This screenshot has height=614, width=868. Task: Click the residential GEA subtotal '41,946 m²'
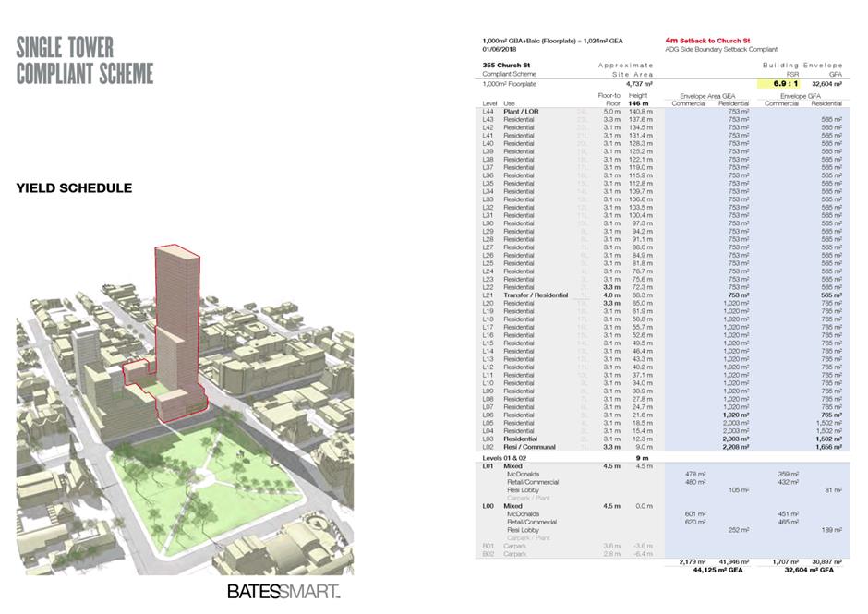click(734, 562)
